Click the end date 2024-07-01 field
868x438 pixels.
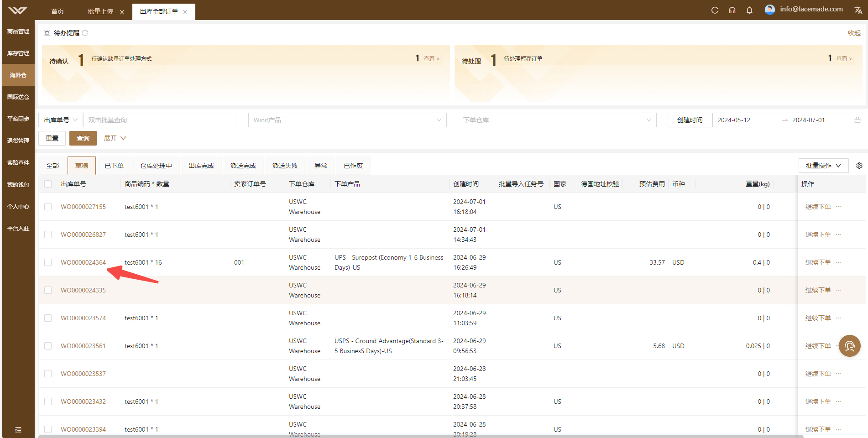click(x=821, y=120)
